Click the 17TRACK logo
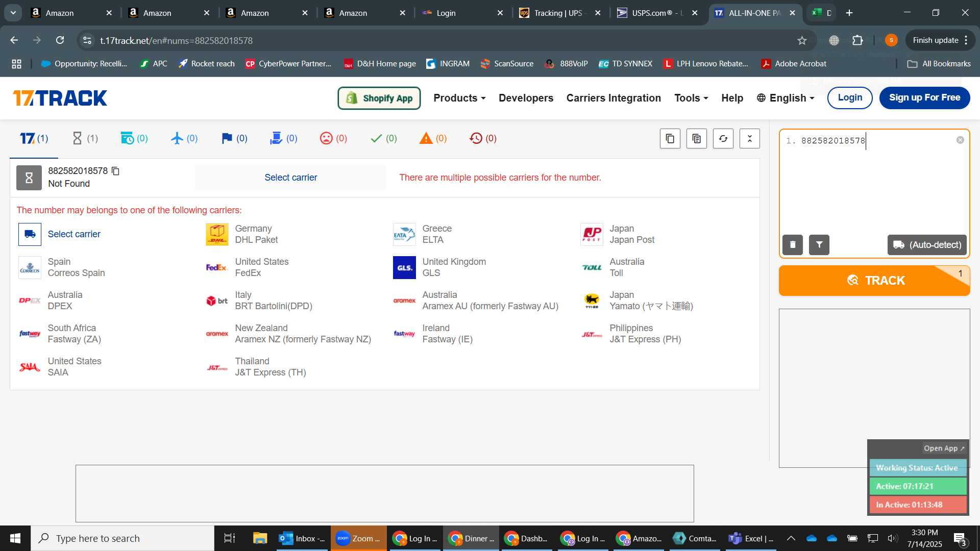Viewport: 980px width, 551px height. [x=60, y=98]
